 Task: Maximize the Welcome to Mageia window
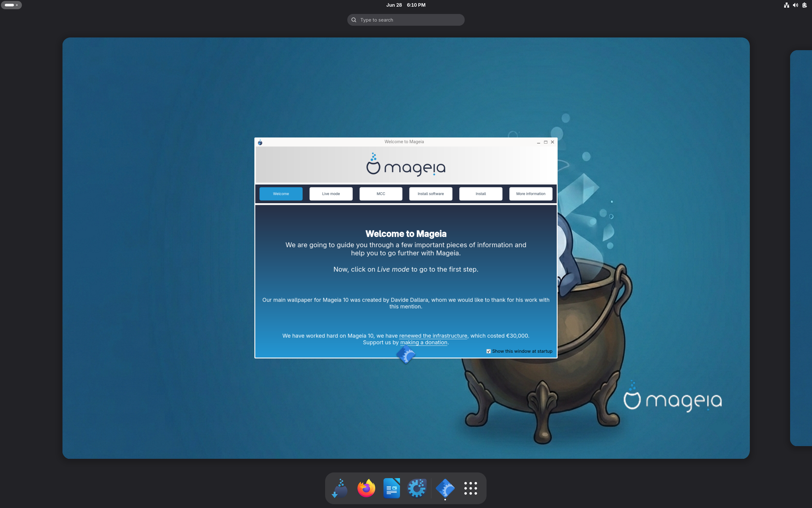pos(546,142)
